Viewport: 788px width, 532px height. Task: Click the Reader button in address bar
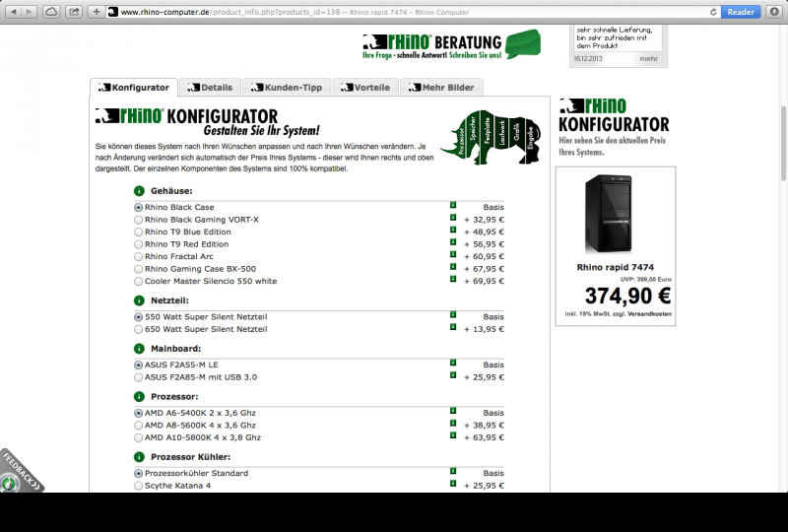point(740,12)
